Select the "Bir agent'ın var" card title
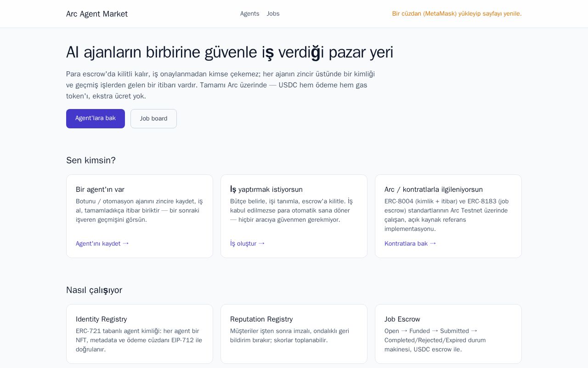The width and height of the screenshot is (588, 368). pyautogui.click(x=100, y=190)
